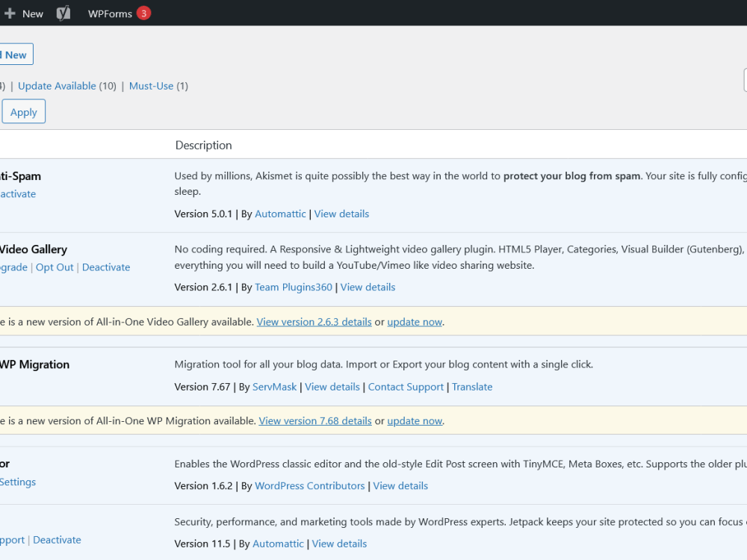Click update now for All-in-One Video Gallery

point(415,322)
